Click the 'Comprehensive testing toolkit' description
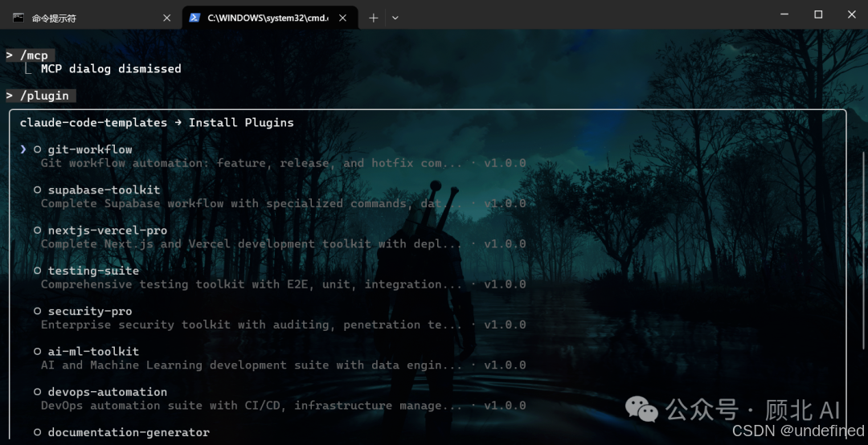Screen dimensions: 868x445 pyautogui.click(x=284, y=284)
